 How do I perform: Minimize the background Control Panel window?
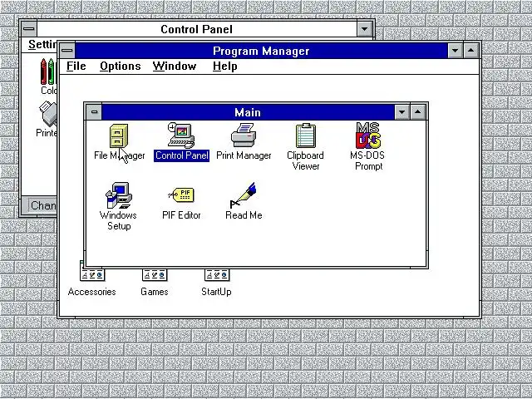[x=364, y=29]
